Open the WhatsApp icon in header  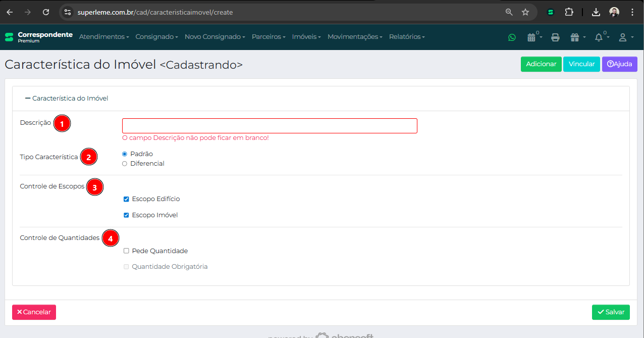pos(512,37)
